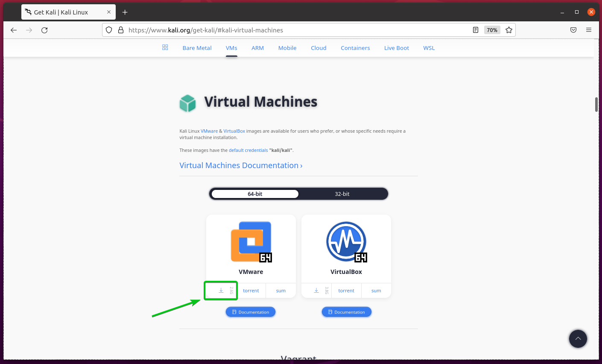Click the VirtualBox download arrow icon

point(316,291)
